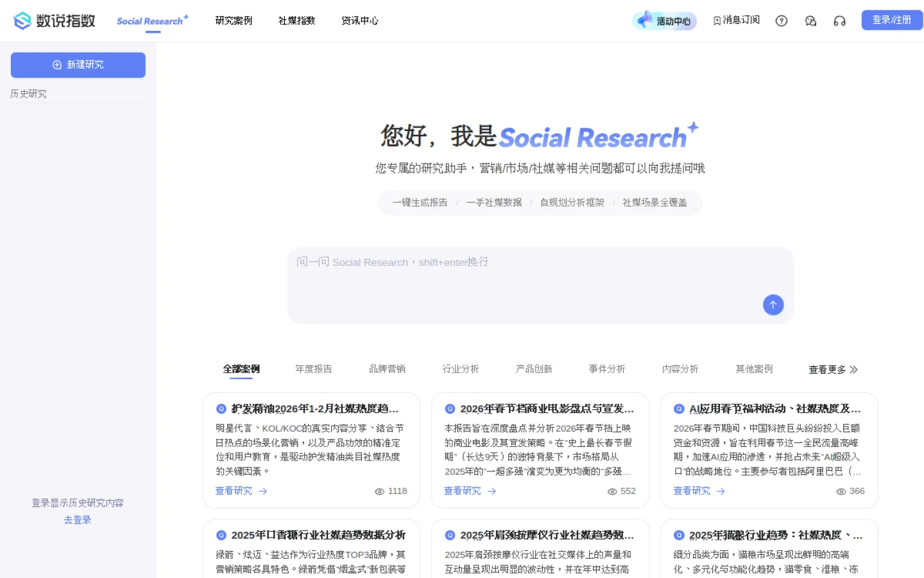This screenshot has height=578, width=924.
Task: Open the 2025年肩颈按摩仪行业 card title
Action: pos(547,535)
